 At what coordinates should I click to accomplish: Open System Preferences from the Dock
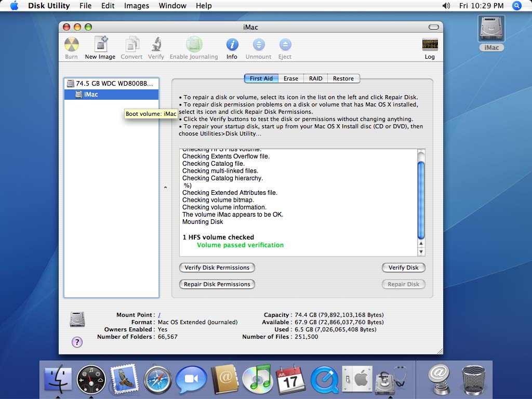(x=357, y=379)
